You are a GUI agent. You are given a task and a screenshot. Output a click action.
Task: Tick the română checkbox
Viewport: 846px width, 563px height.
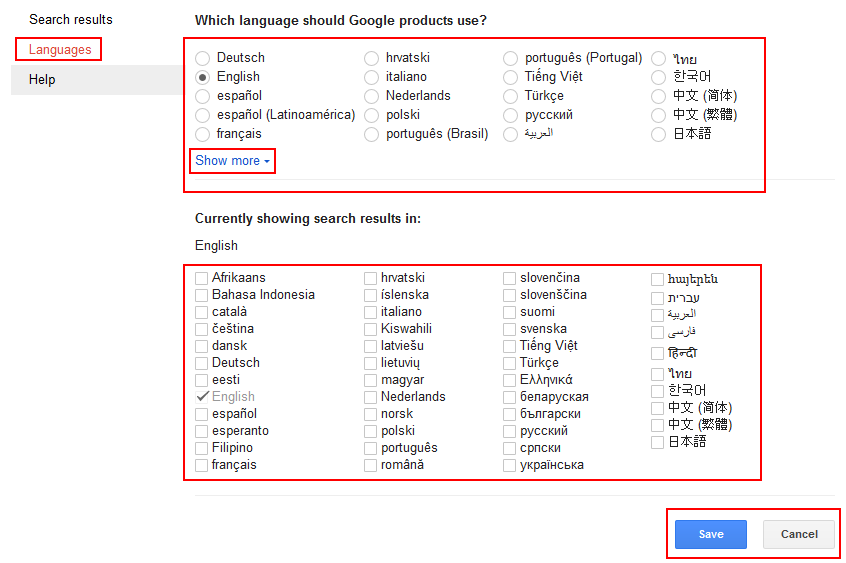tap(370, 466)
